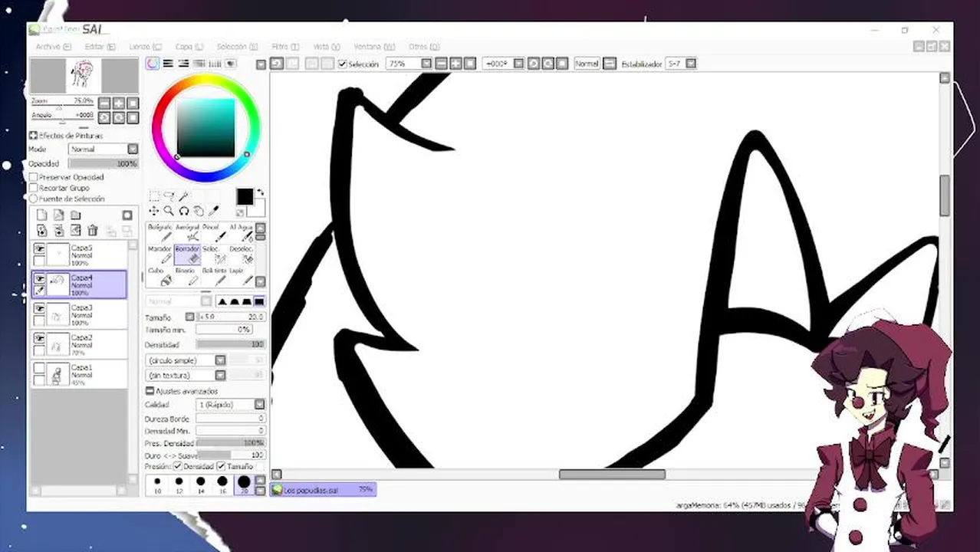Image resolution: width=980 pixels, height=552 pixels.
Task: Swap foreground and background colors
Action: (260, 193)
